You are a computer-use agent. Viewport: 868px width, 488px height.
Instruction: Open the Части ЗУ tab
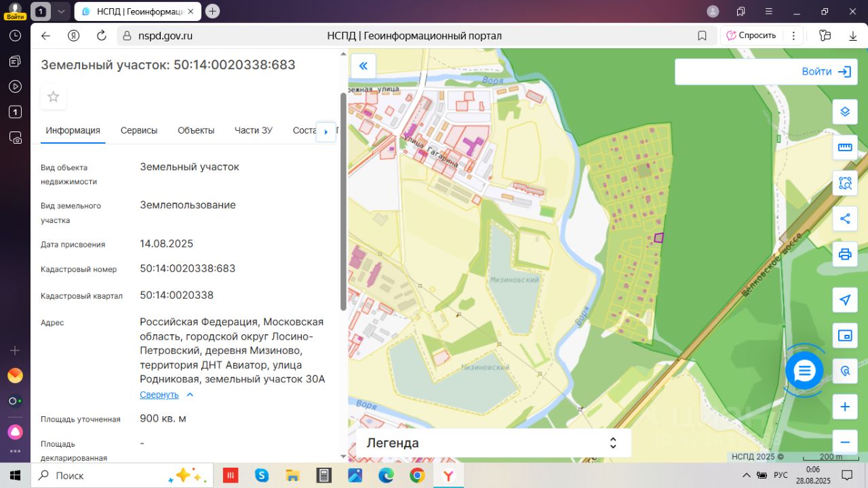coord(254,130)
